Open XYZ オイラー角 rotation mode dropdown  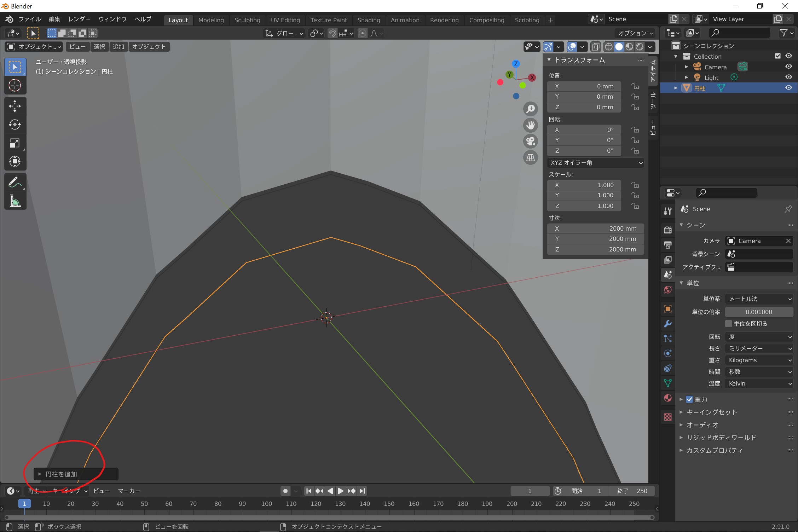(x=596, y=163)
